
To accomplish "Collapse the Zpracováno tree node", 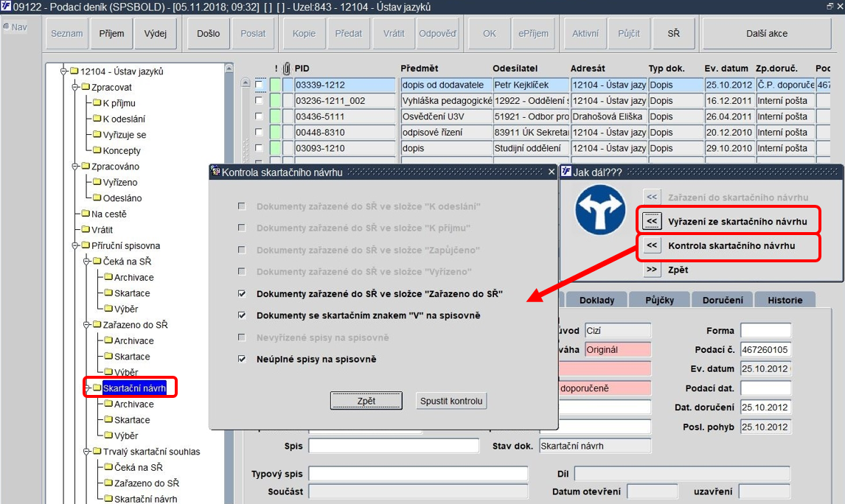I will pos(75,167).
